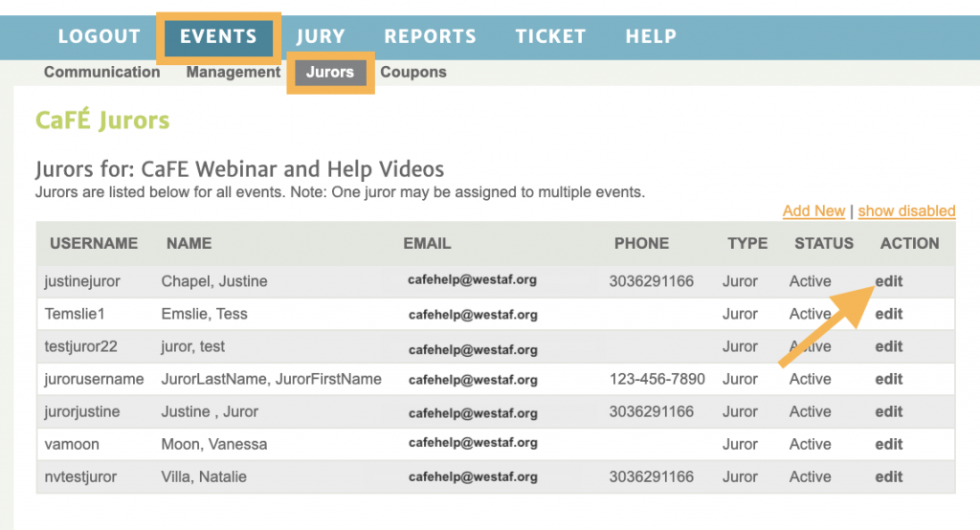Image resolution: width=980 pixels, height=530 pixels.
Task: Click the name Villa, Natalie
Action: (204, 476)
